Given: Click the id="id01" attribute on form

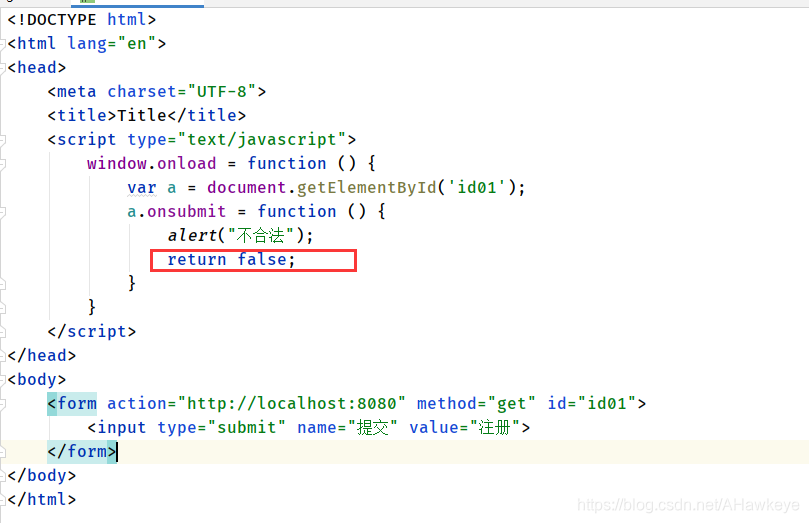Looking at the screenshot, I should coord(592,403).
